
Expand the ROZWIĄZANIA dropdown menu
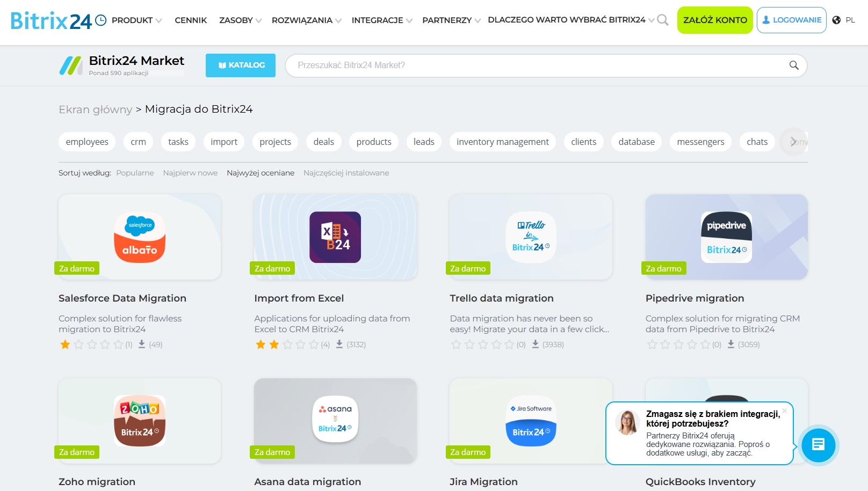pyautogui.click(x=307, y=20)
